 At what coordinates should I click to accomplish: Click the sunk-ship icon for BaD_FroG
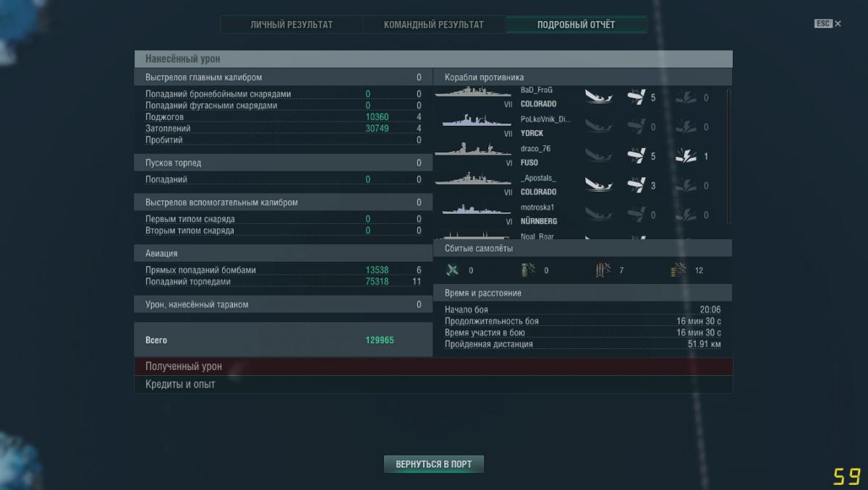pos(598,97)
